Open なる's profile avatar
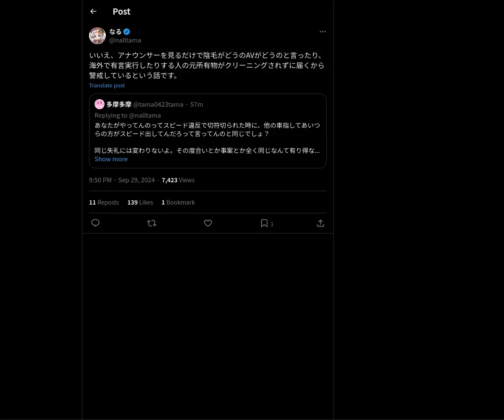This screenshot has height=420, width=504. click(x=97, y=36)
